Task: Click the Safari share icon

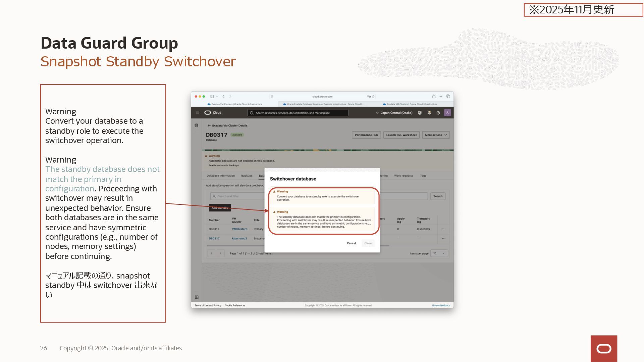Action: point(434,97)
